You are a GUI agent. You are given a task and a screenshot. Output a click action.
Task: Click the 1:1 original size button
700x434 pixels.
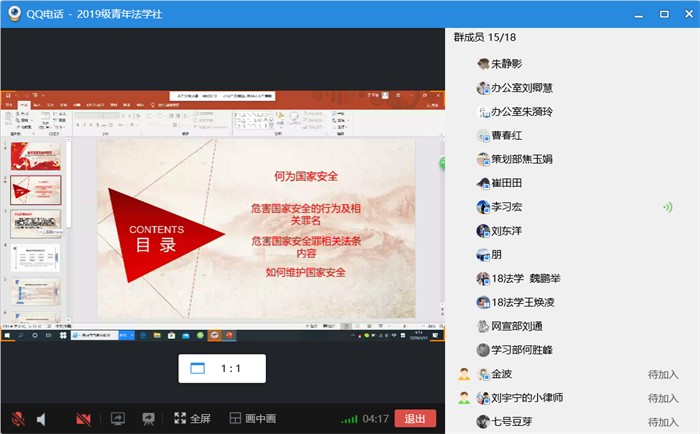(222, 368)
